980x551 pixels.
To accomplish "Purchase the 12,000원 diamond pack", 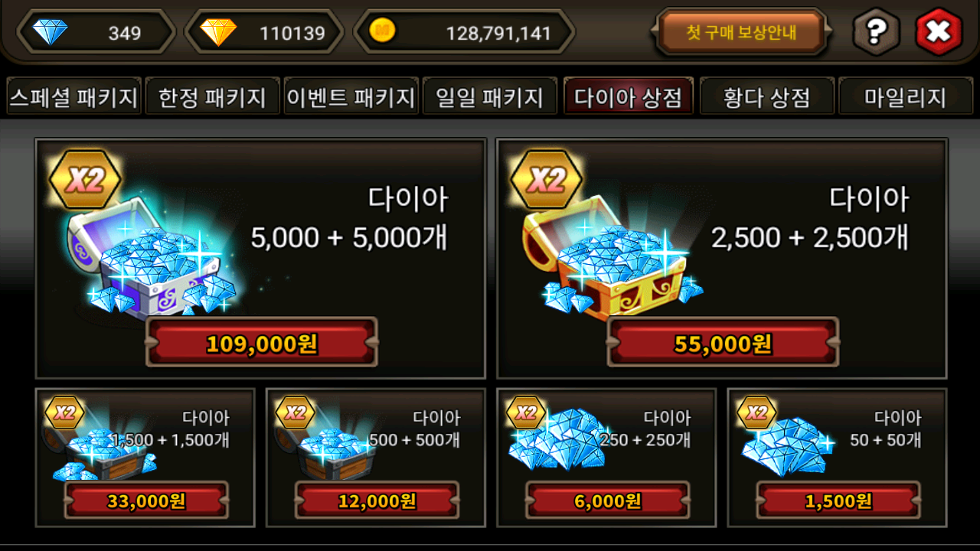I will [377, 501].
